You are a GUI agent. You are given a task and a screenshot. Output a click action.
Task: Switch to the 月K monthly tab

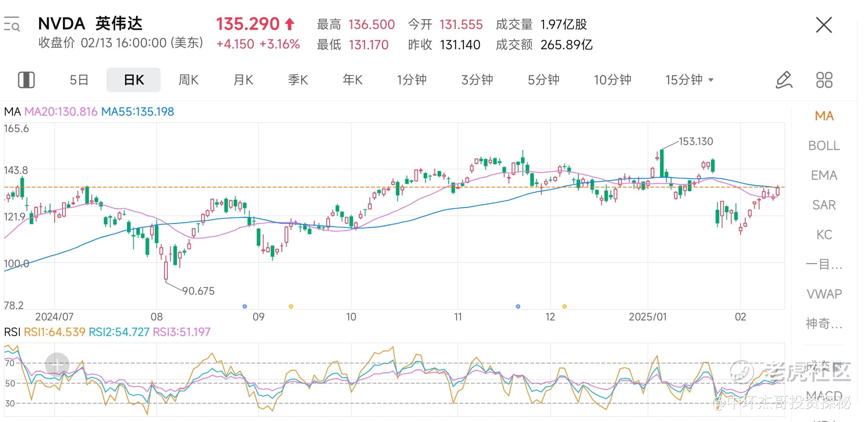243,80
